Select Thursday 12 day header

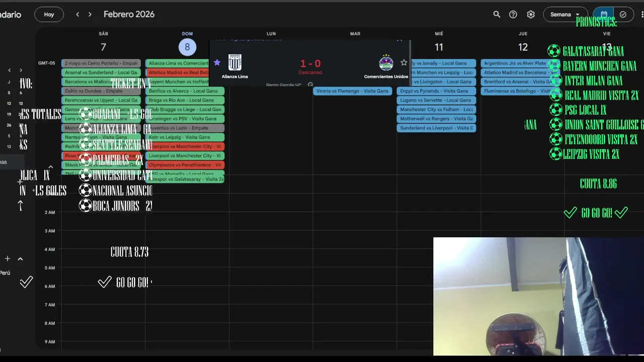pyautogui.click(x=523, y=47)
